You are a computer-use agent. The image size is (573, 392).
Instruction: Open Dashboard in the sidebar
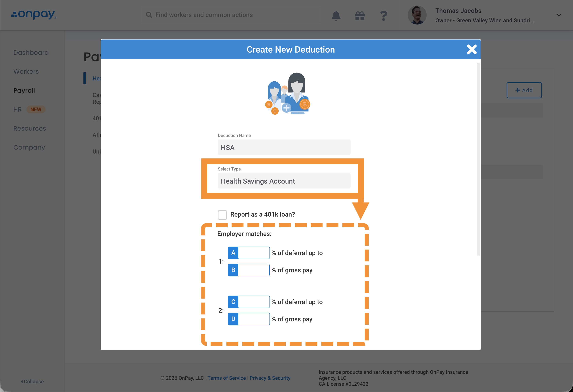click(31, 53)
